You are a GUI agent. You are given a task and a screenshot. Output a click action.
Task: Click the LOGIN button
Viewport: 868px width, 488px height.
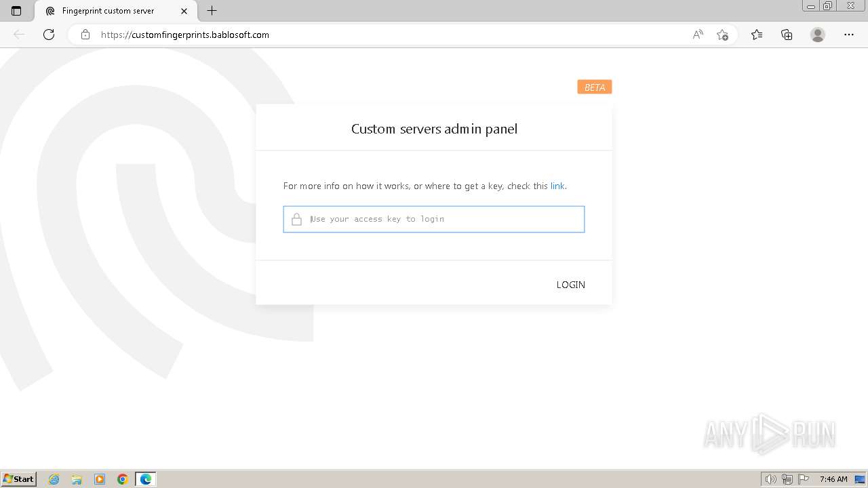570,285
